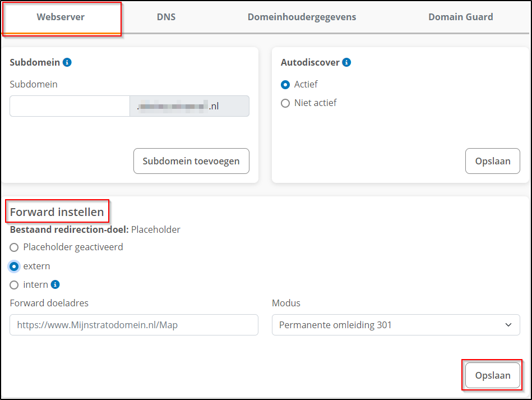The image size is (532, 400).
Task: Open the DNS tab
Action: [x=166, y=17]
